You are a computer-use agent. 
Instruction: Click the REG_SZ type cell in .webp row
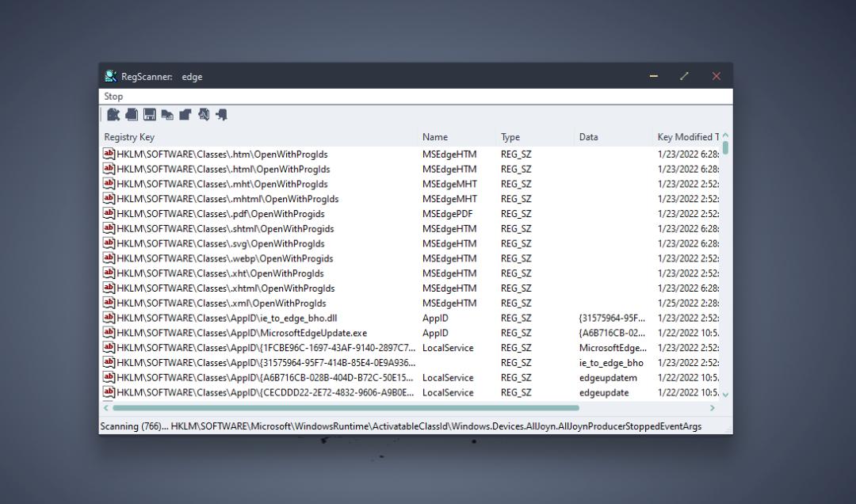[516, 258]
